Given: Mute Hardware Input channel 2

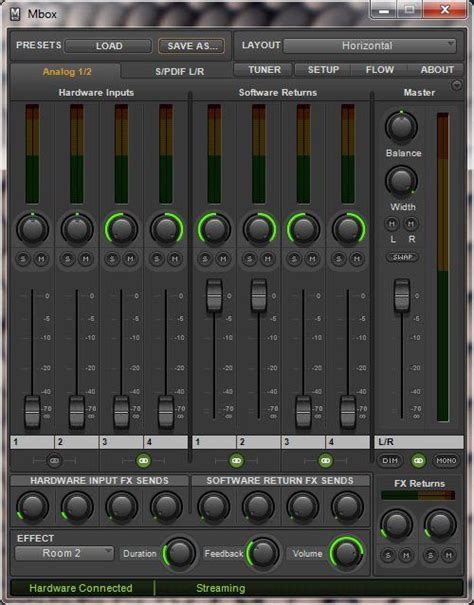Looking at the screenshot, I should point(86,259).
